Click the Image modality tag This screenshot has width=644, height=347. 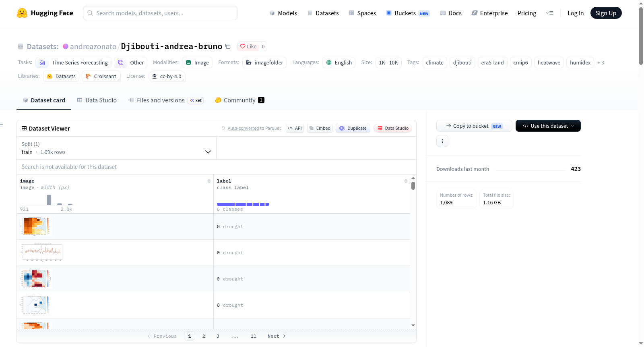(x=197, y=62)
